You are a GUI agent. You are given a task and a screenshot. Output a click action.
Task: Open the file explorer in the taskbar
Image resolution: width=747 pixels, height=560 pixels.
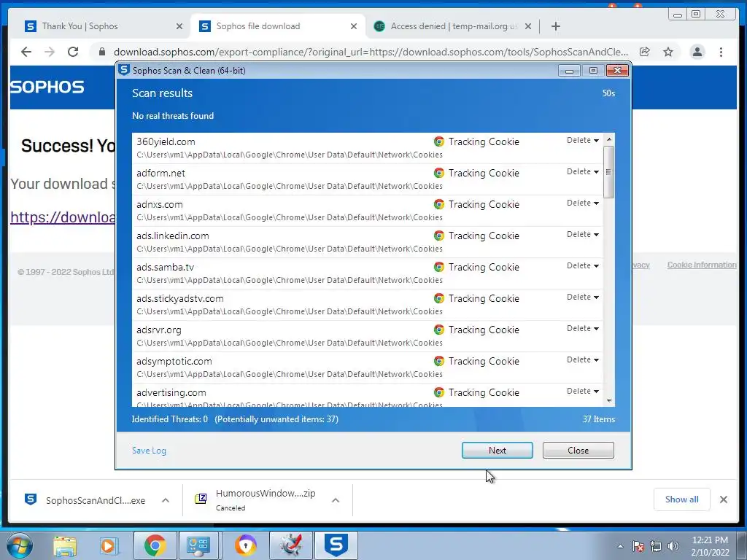pyautogui.click(x=65, y=545)
